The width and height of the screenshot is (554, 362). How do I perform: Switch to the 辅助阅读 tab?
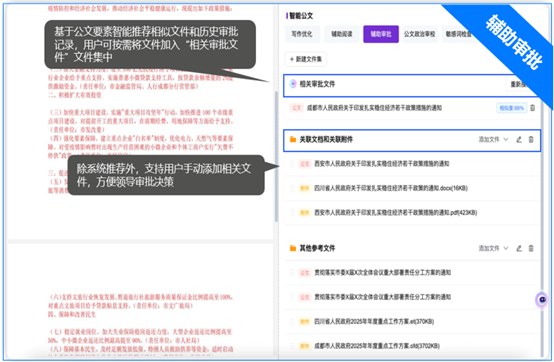(342, 34)
